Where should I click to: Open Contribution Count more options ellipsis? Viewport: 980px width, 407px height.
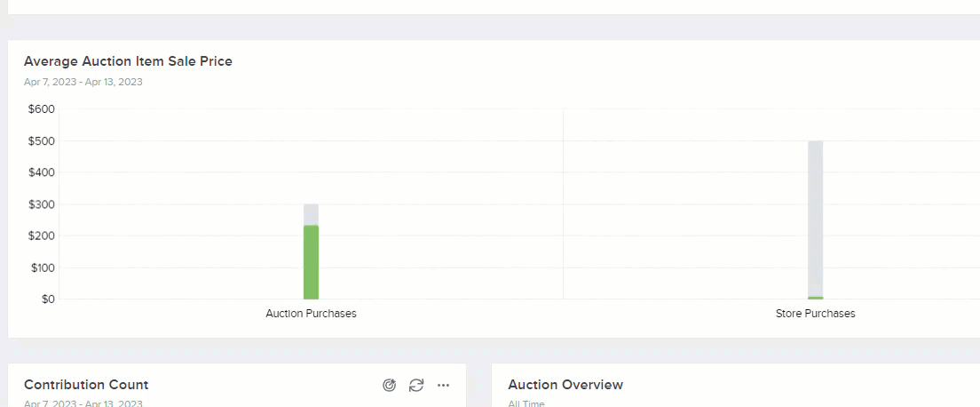[x=444, y=385]
